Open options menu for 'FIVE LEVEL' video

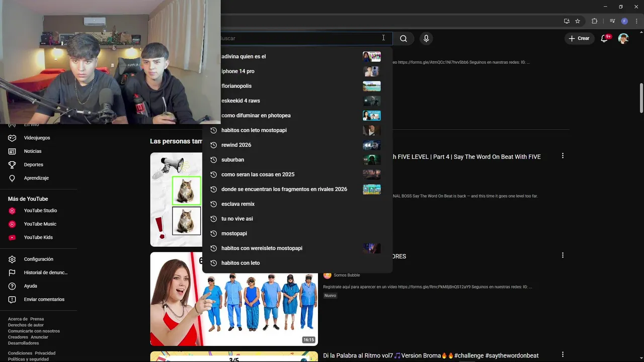click(x=562, y=156)
